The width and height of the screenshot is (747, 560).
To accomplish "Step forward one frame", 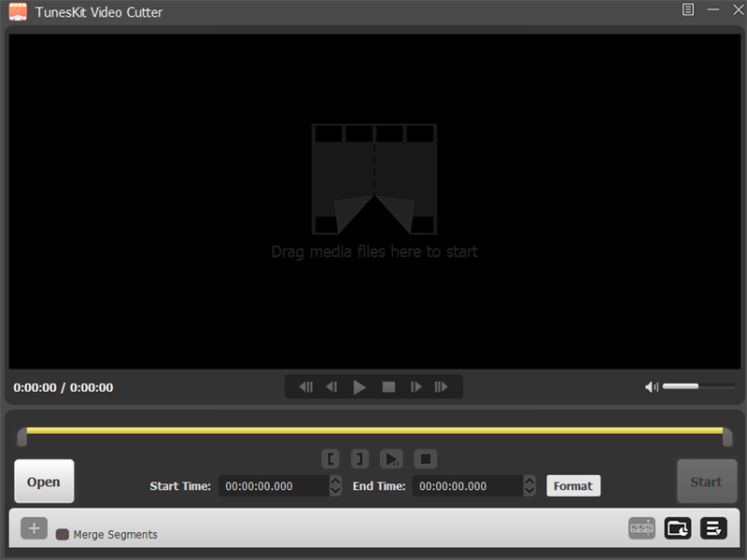I will [416, 387].
